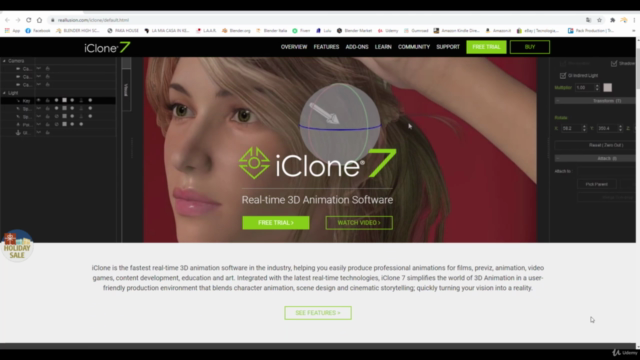
Task: Open the PAKA HOUSE bookmark
Action: click(x=123, y=31)
